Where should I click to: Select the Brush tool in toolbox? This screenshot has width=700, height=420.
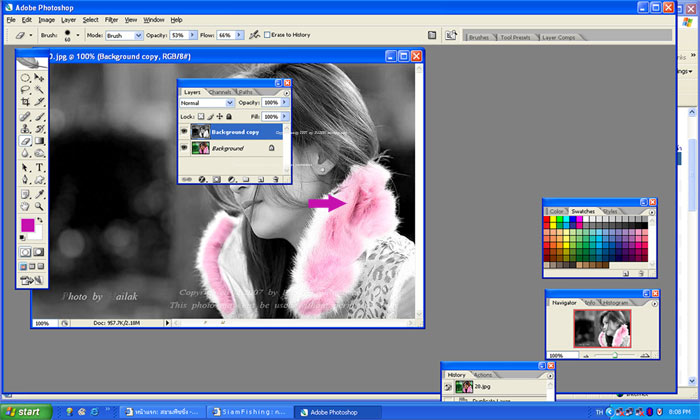point(39,116)
